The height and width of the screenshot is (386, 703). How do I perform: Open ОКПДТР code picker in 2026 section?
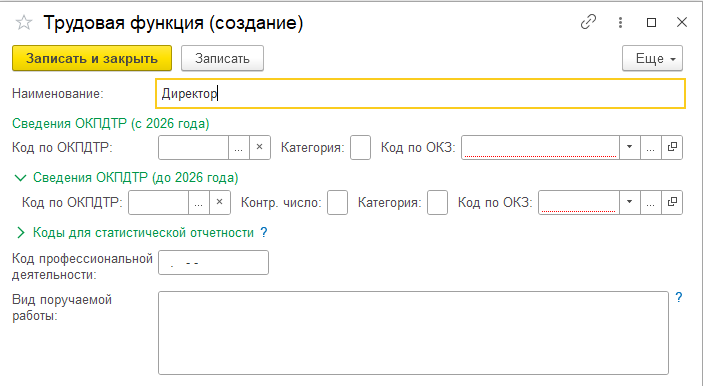pyautogui.click(x=239, y=147)
